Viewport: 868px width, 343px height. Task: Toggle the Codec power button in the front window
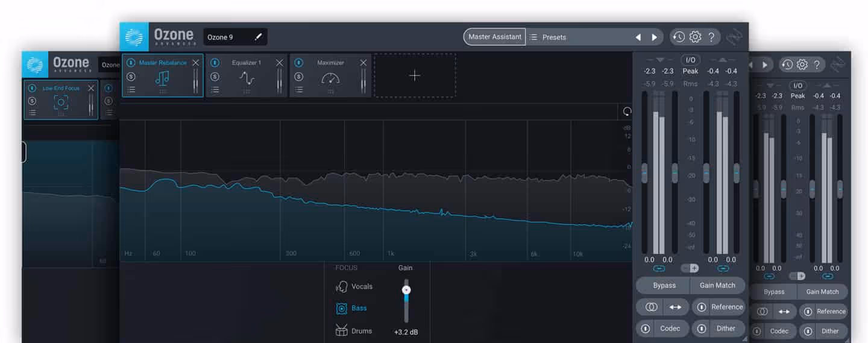coord(646,329)
